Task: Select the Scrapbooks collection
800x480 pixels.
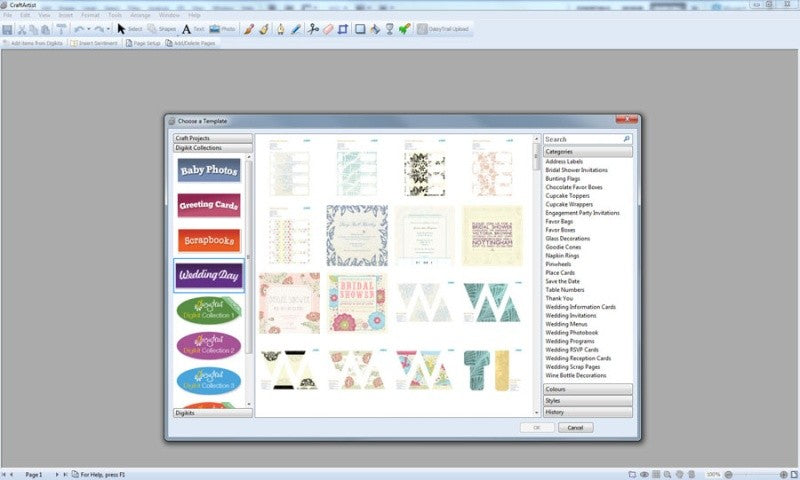Action: pos(209,240)
